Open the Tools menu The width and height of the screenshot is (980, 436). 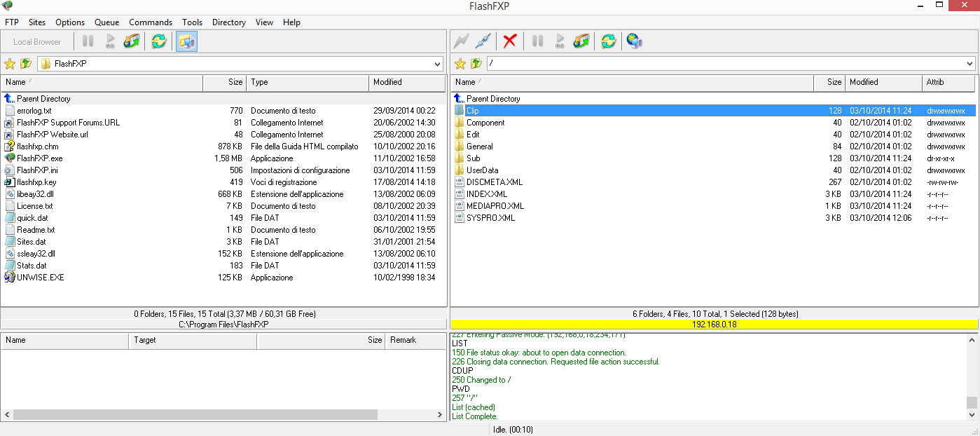coord(193,22)
